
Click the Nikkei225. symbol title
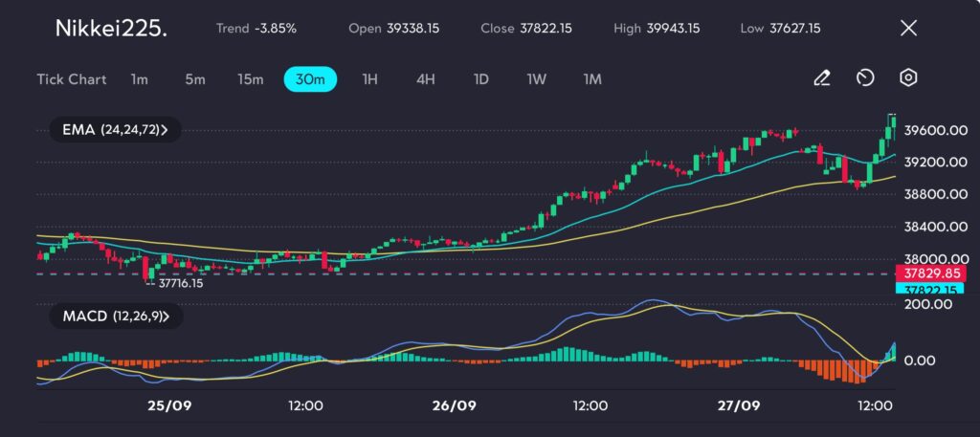[x=111, y=29]
